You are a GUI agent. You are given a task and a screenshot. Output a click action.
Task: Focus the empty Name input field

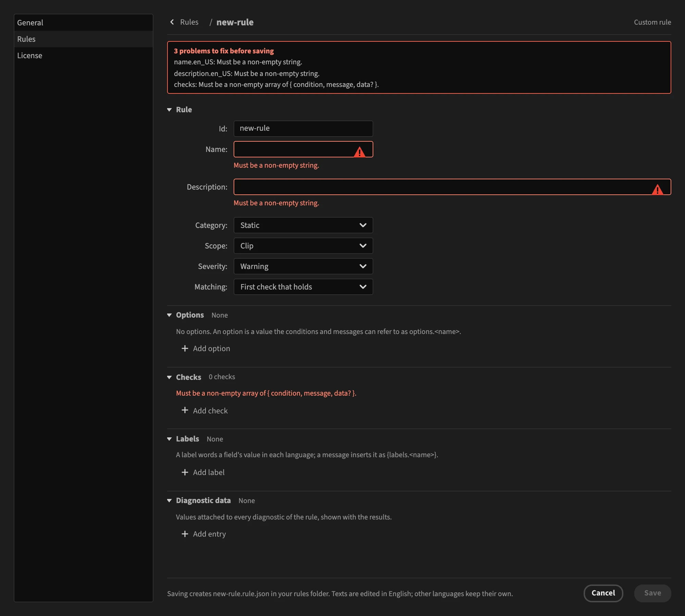(x=303, y=149)
